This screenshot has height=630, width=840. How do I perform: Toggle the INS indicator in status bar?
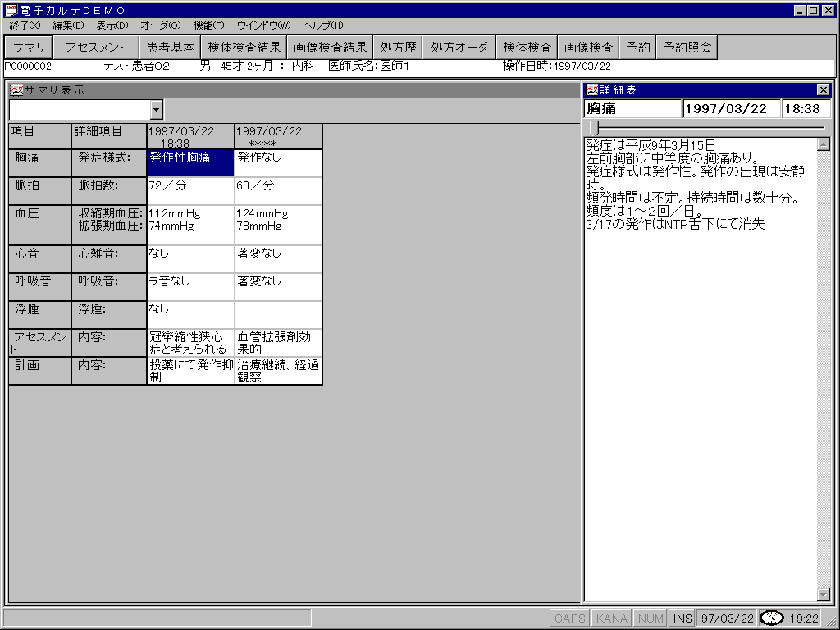pyautogui.click(x=682, y=619)
